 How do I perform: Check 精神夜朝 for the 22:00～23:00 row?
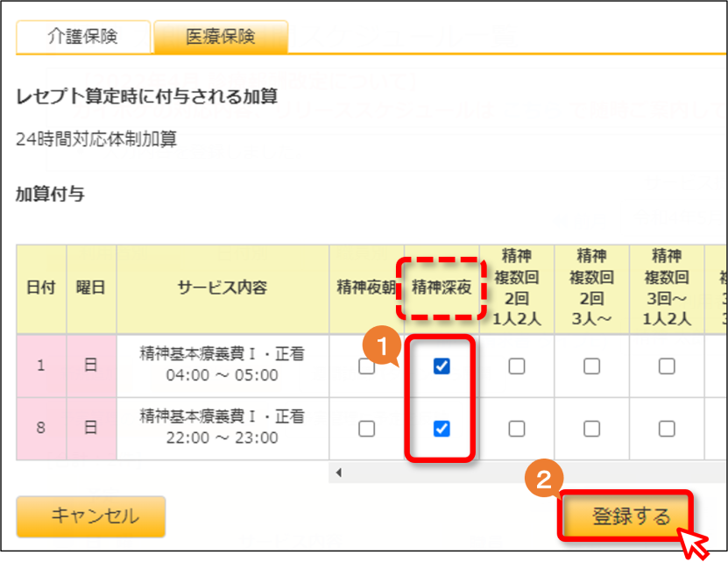coord(367,428)
